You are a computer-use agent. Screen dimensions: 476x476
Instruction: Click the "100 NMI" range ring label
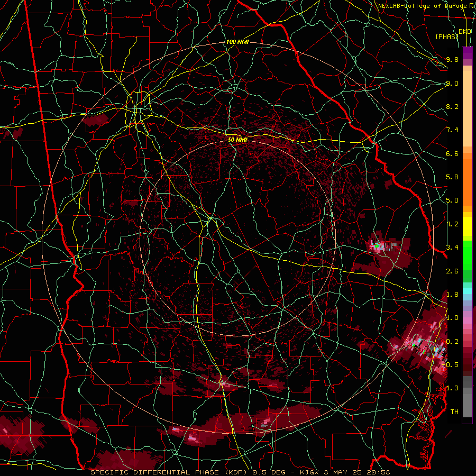(237, 42)
